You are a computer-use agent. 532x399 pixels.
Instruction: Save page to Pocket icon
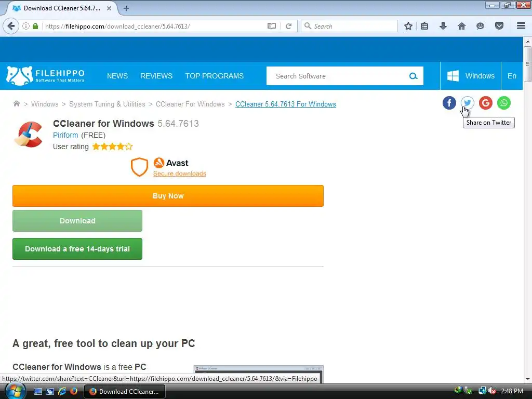point(499,26)
